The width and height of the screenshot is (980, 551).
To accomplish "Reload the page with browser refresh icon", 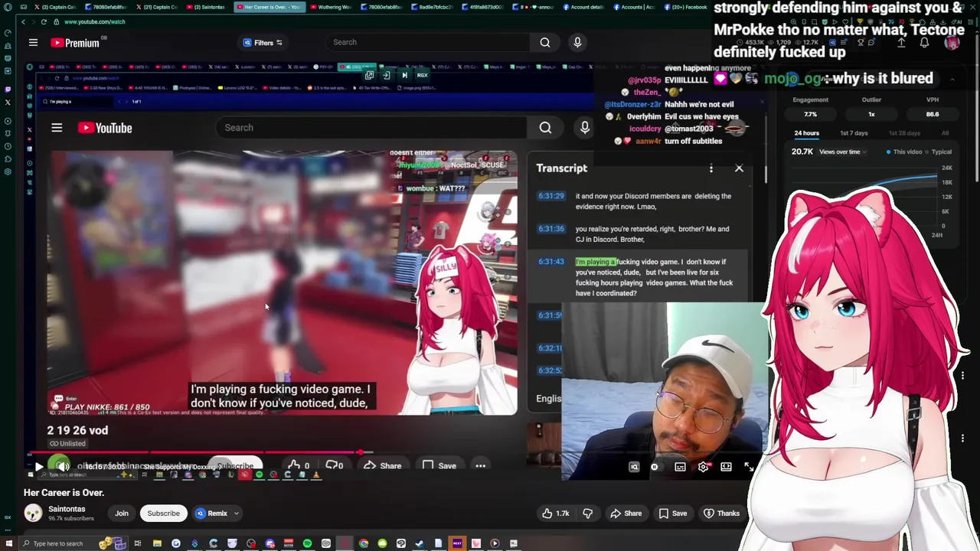I will pyautogui.click(x=44, y=21).
